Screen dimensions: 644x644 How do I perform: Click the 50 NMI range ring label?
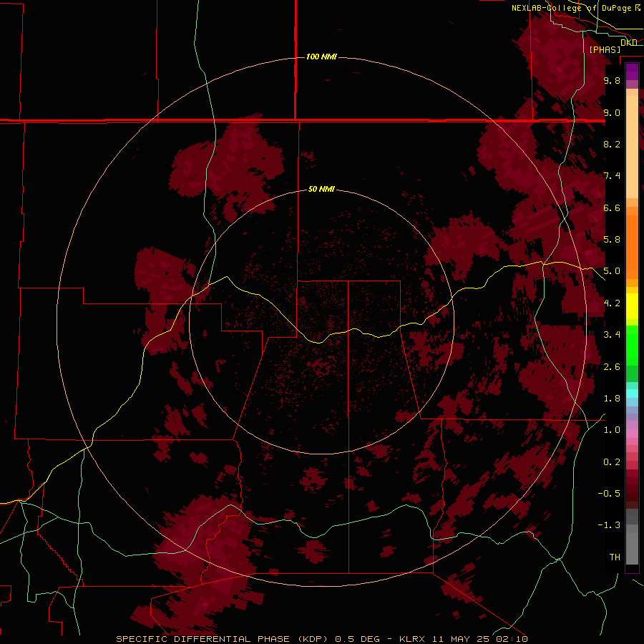coord(321,190)
